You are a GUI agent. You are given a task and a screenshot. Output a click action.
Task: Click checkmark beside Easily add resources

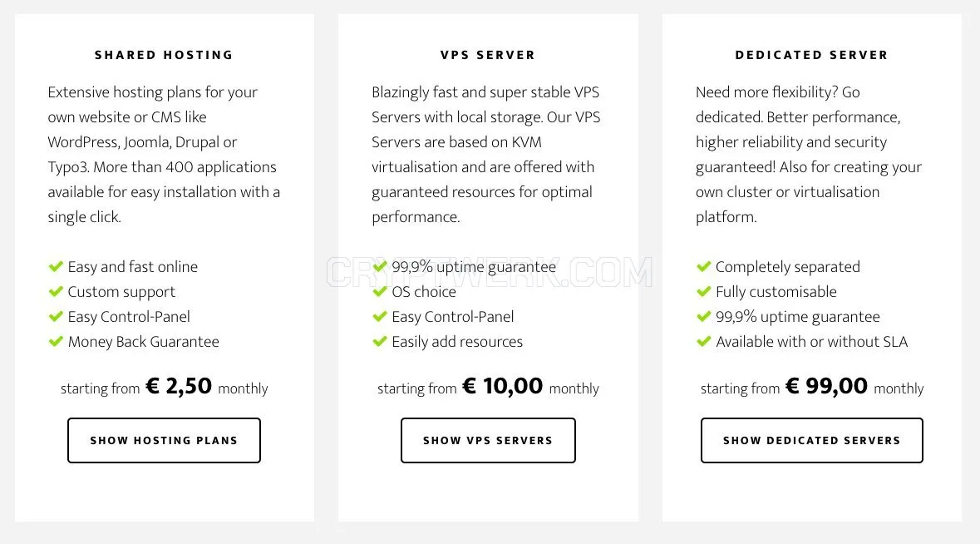click(x=379, y=342)
